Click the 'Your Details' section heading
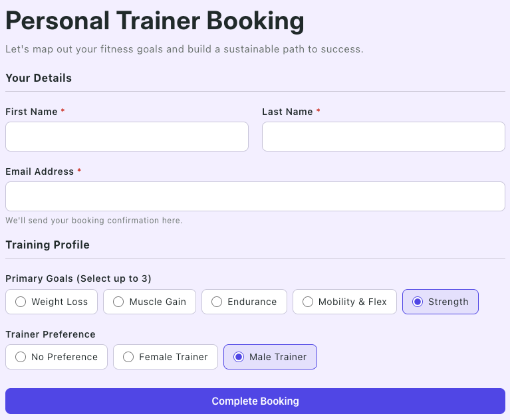This screenshot has height=420, width=510. (39, 78)
